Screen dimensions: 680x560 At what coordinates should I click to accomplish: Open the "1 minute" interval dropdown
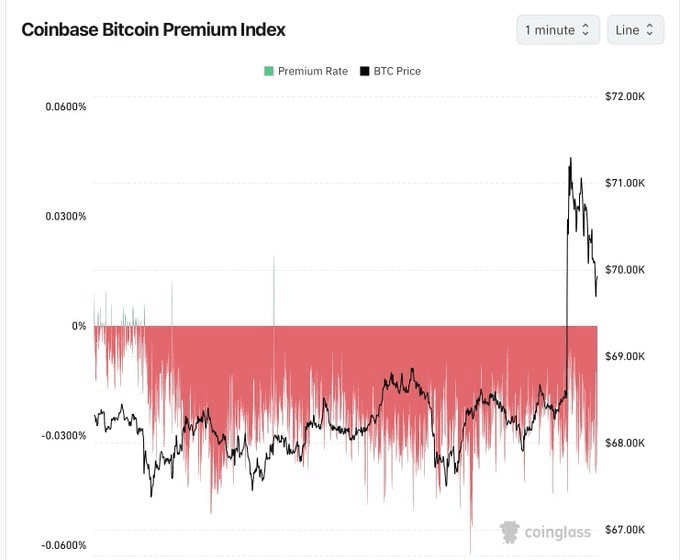557,30
